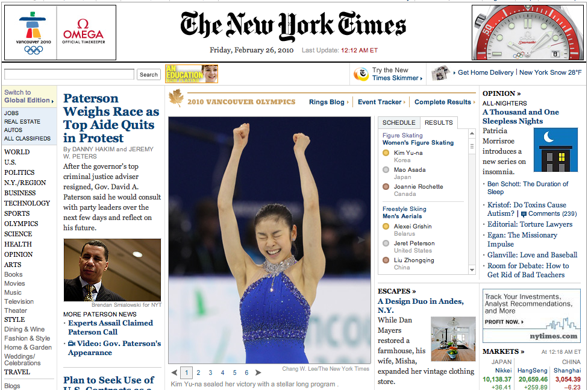
Task: Go to the previous slideshow photo arrow
Action: (x=174, y=373)
